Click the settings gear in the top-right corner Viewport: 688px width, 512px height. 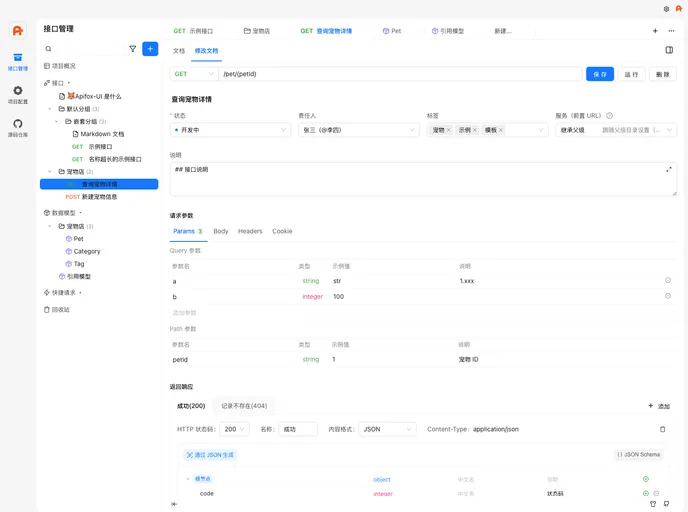coord(666,9)
